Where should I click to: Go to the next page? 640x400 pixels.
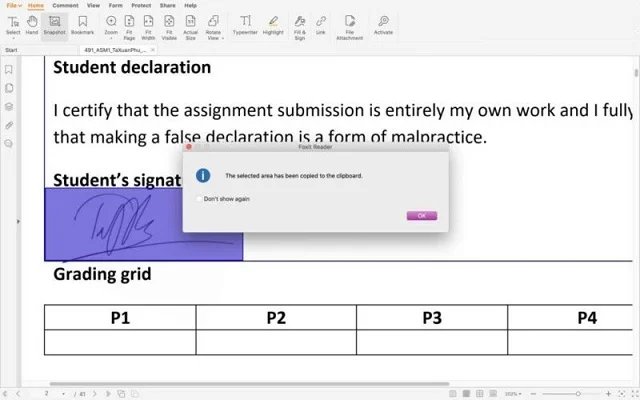pyautogui.click(x=94, y=394)
